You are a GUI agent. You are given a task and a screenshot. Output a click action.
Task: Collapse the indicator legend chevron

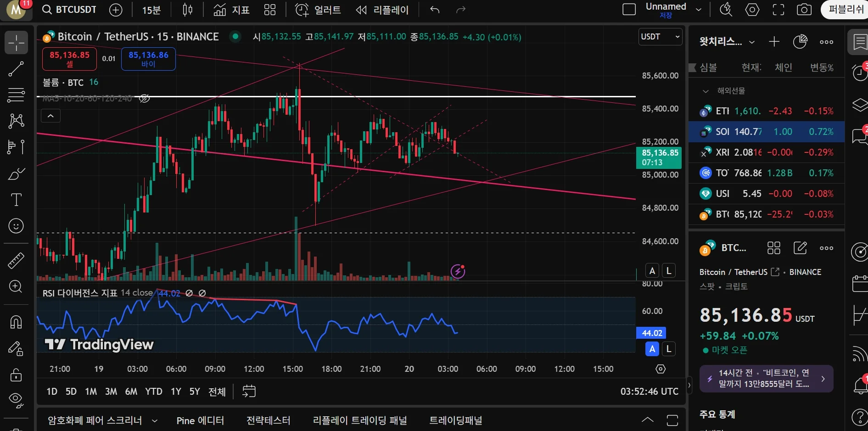pos(50,116)
